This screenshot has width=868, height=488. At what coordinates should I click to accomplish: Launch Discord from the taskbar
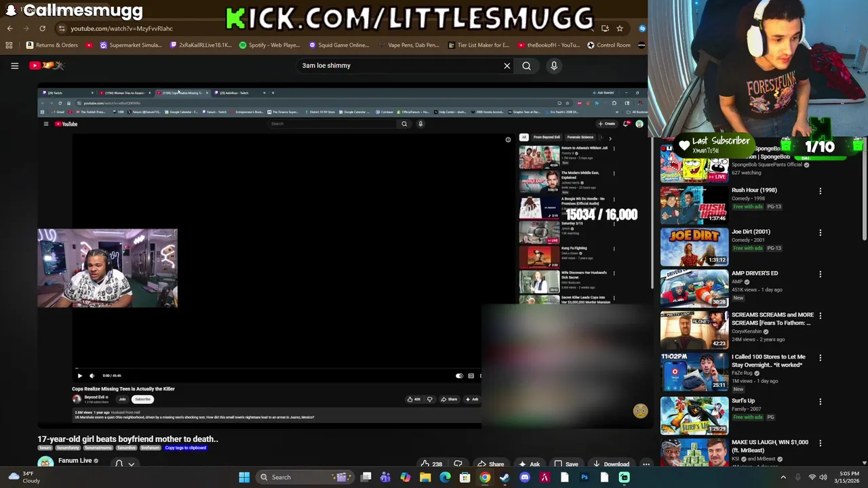click(524, 477)
